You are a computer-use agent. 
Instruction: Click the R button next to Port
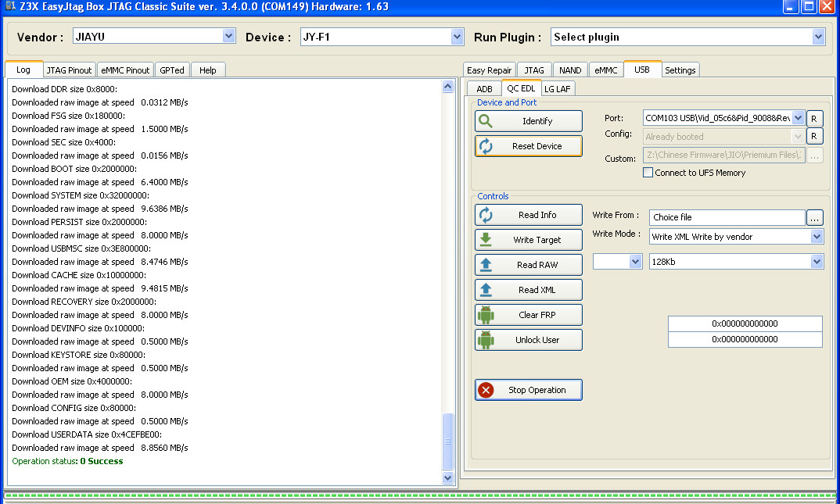tap(813, 119)
